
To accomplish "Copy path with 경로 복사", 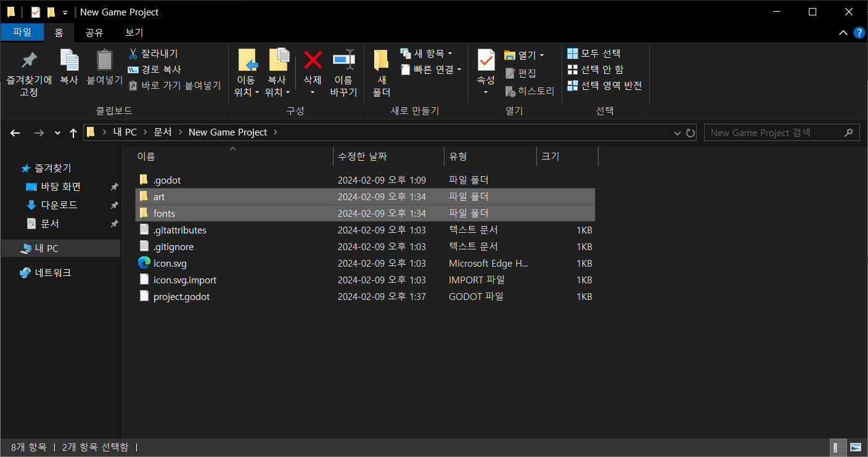I will (154, 70).
